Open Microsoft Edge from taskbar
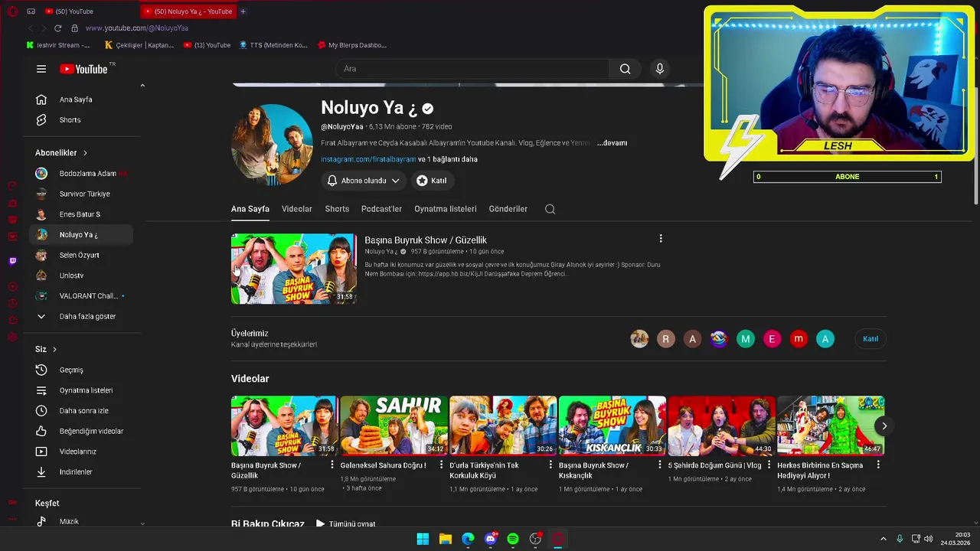 468,539
